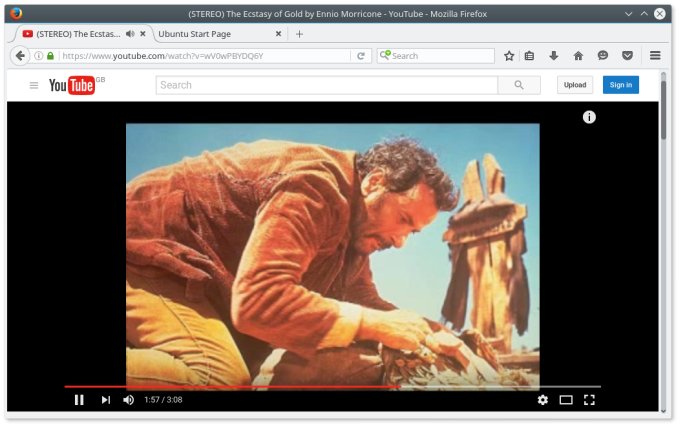Focus the YouTube search field
This screenshot has width=680, height=427.
(327, 85)
